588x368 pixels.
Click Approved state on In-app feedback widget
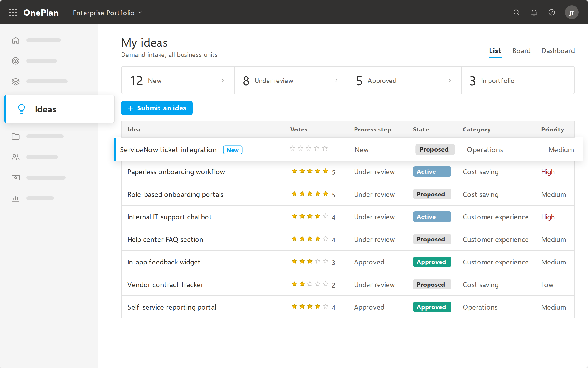click(x=432, y=262)
